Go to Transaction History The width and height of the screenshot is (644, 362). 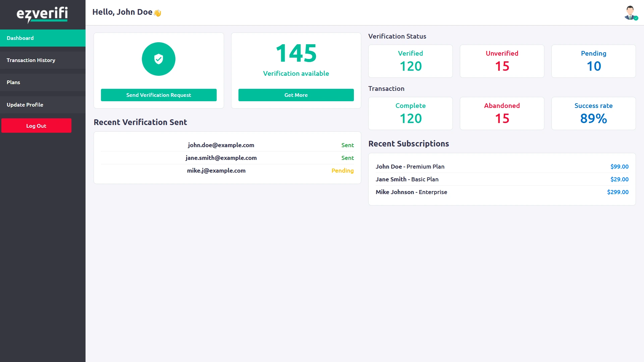pyautogui.click(x=43, y=60)
